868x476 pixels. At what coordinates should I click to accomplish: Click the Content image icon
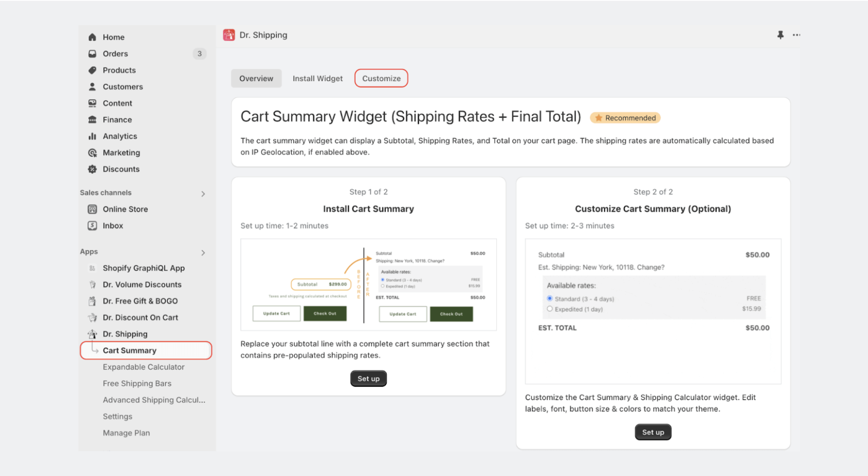coord(92,103)
